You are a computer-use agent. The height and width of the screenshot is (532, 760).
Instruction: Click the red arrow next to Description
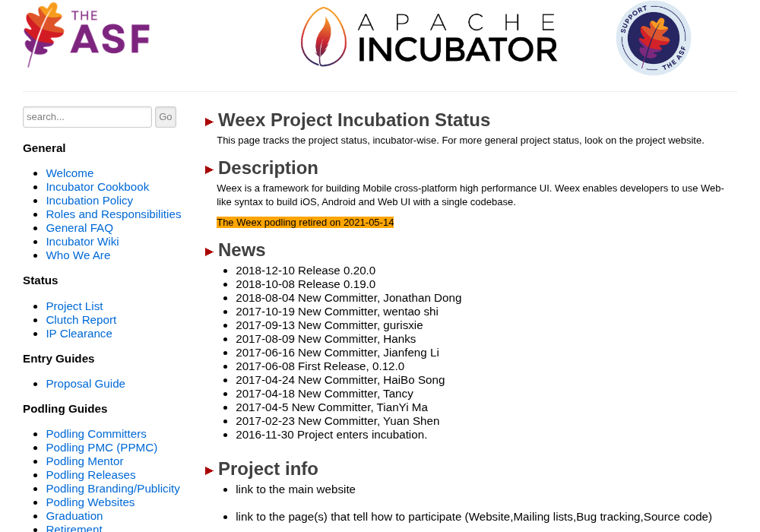click(x=210, y=169)
